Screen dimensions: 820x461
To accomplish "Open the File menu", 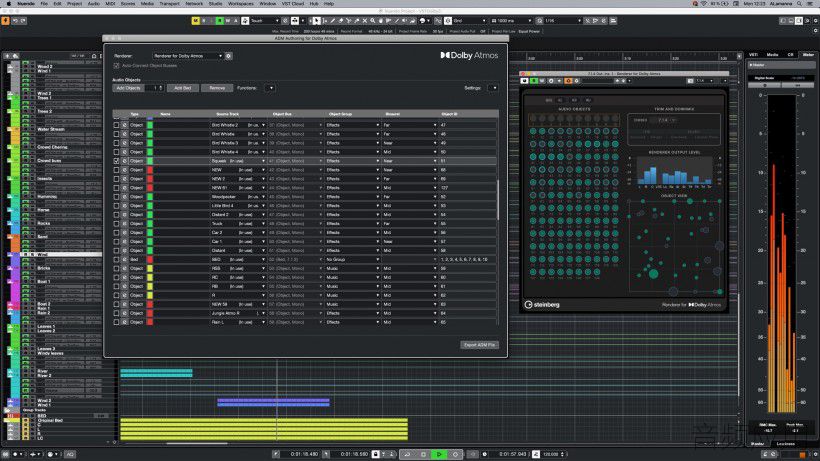I will tap(44, 3).
